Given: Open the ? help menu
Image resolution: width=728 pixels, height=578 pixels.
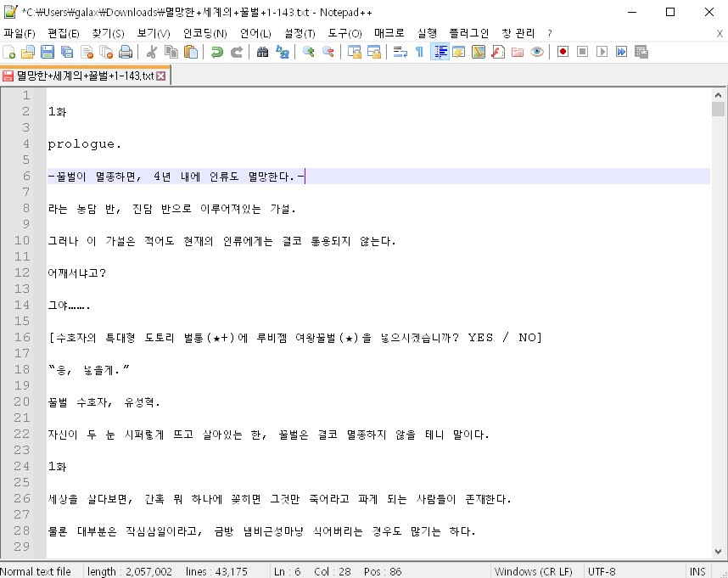Looking at the screenshot, I should coord(550,33).
